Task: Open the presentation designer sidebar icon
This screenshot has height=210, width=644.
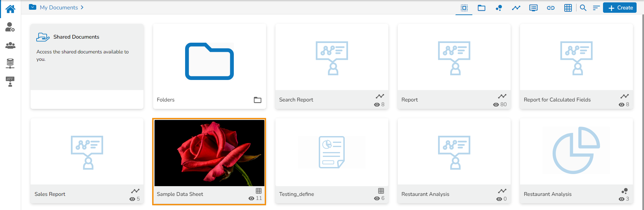Action: click(10, 81)
